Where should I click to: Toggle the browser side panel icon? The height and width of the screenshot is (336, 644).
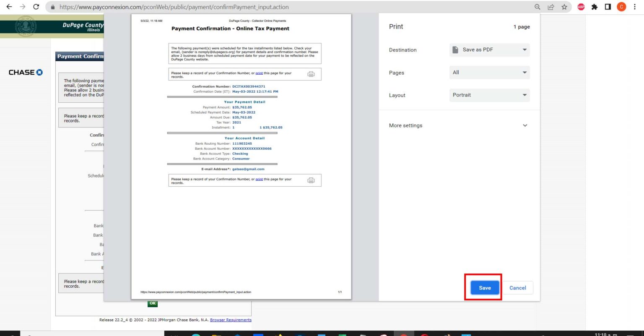coord(608,7)
